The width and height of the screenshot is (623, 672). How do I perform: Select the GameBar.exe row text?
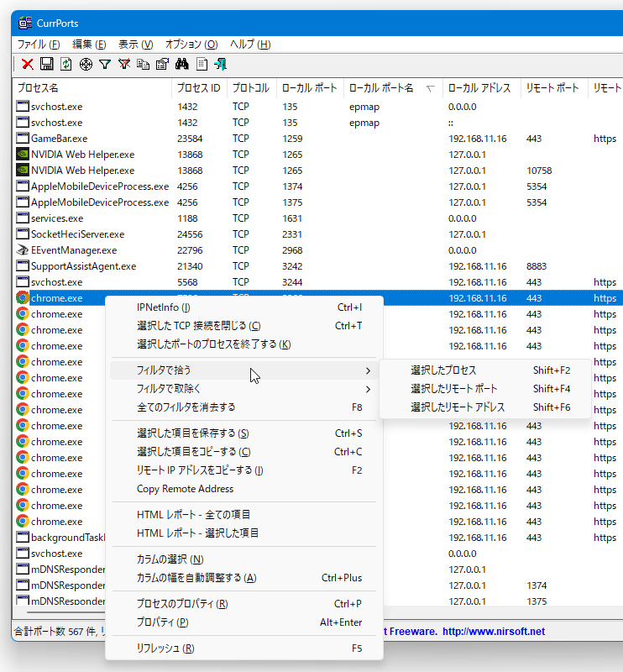tap(59, 139)
